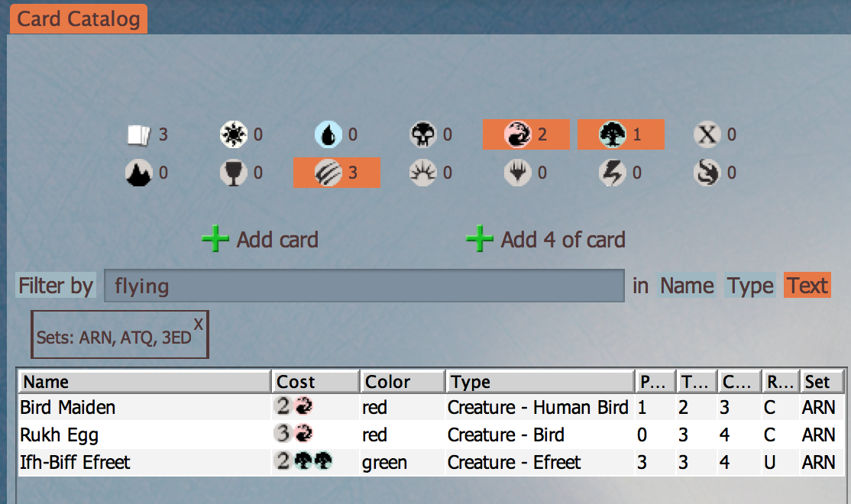851x504 pixels.
Task: Disable the green mana color filter
Action: 620,135
